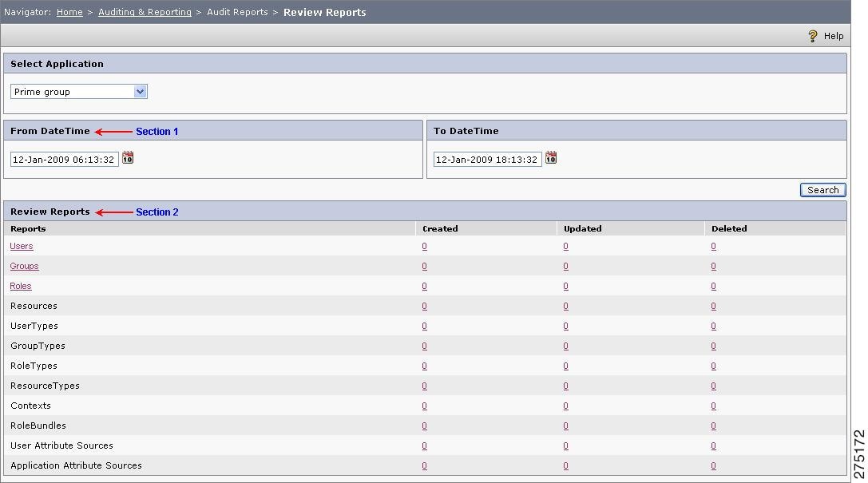Click Created count for Resources row
The height and width of the screenshot is (483, 868).
point(425,306)
